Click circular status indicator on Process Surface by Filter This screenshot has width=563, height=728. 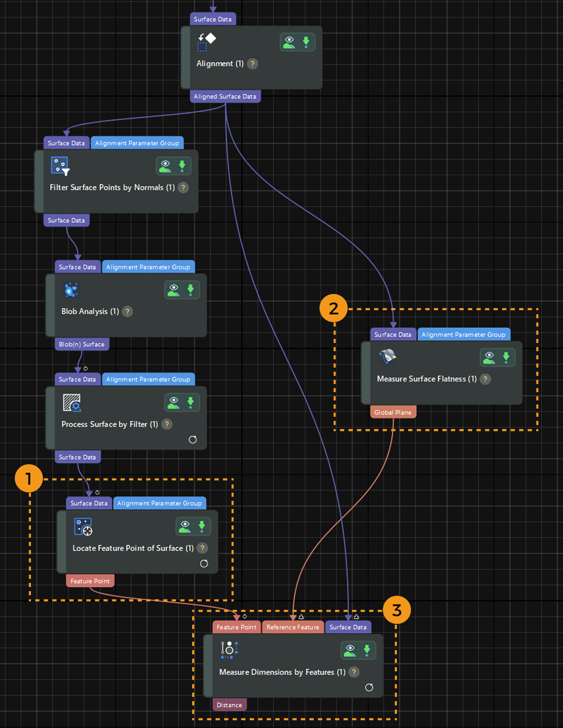point(192,440)
